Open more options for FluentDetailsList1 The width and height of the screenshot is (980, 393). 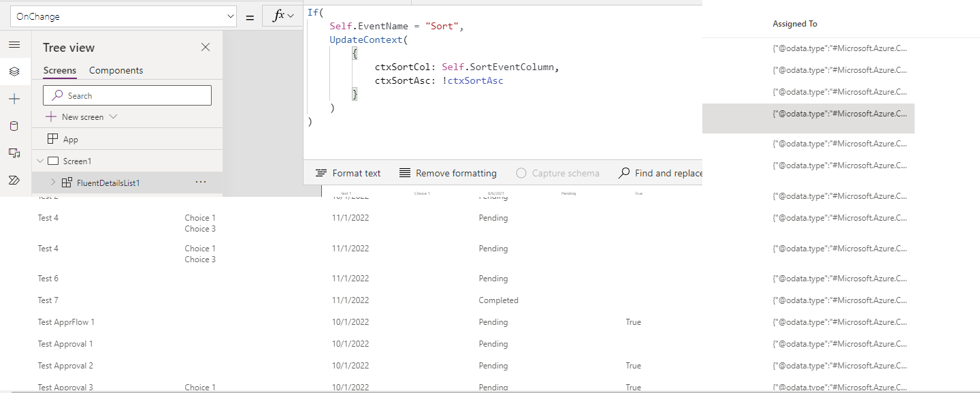[201, 183]
